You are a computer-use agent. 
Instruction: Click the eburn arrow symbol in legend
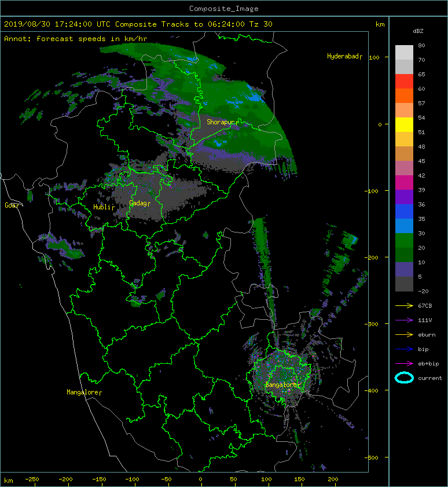pos(404,334)
